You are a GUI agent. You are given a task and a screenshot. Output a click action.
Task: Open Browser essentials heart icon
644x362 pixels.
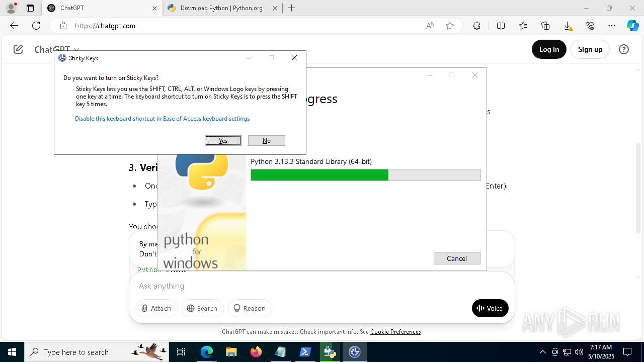(590, 26)
